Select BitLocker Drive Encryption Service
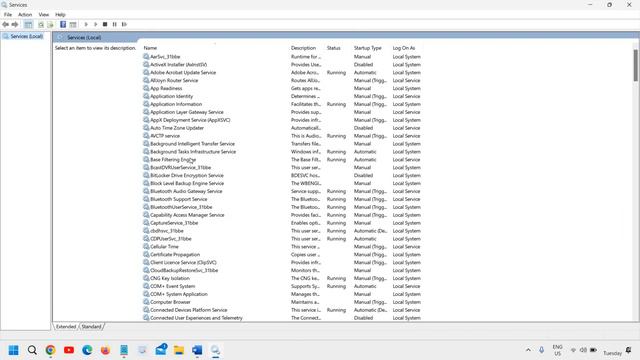 pos(187,176)
